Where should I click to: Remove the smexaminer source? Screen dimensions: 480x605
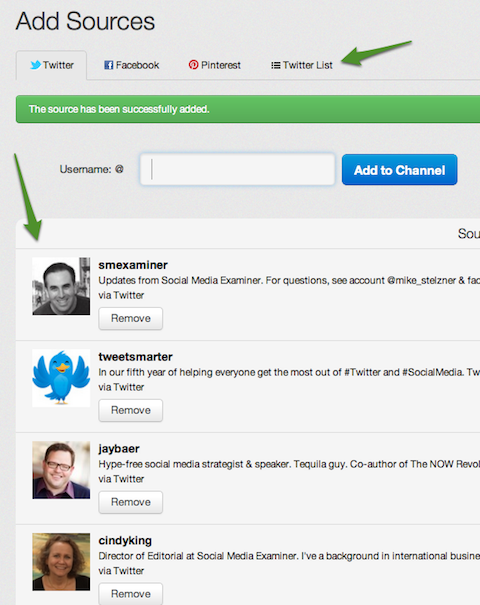coord(130,318)
